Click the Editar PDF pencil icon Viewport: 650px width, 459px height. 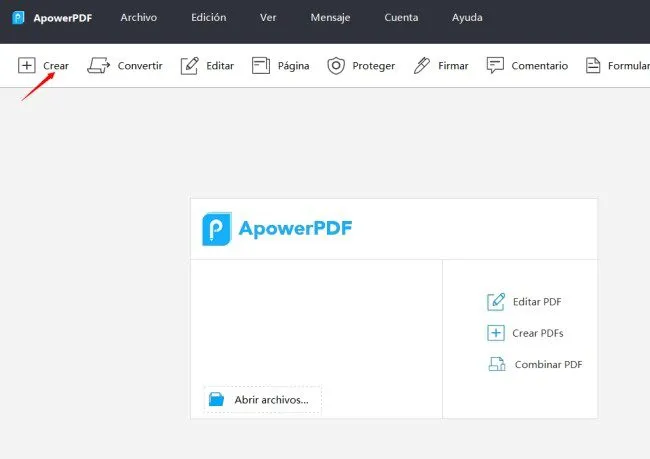pyautogui.click(x=496, y=301)
